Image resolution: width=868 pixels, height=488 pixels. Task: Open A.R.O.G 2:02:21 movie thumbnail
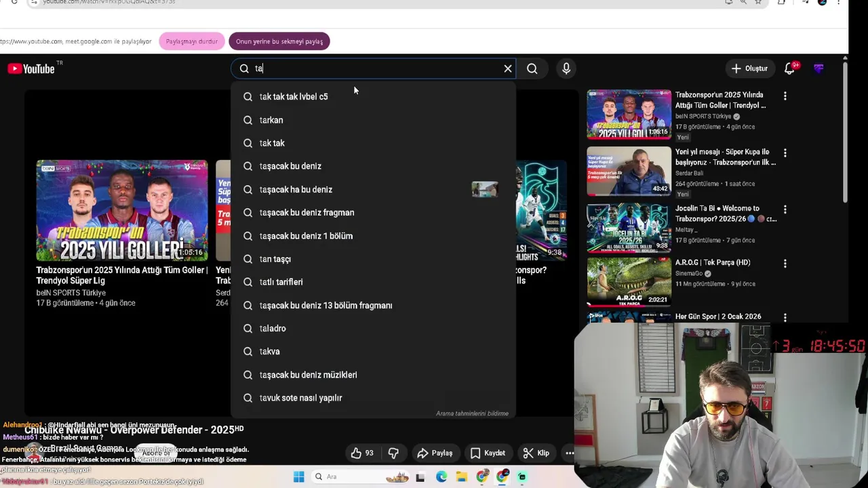[629, 281]
